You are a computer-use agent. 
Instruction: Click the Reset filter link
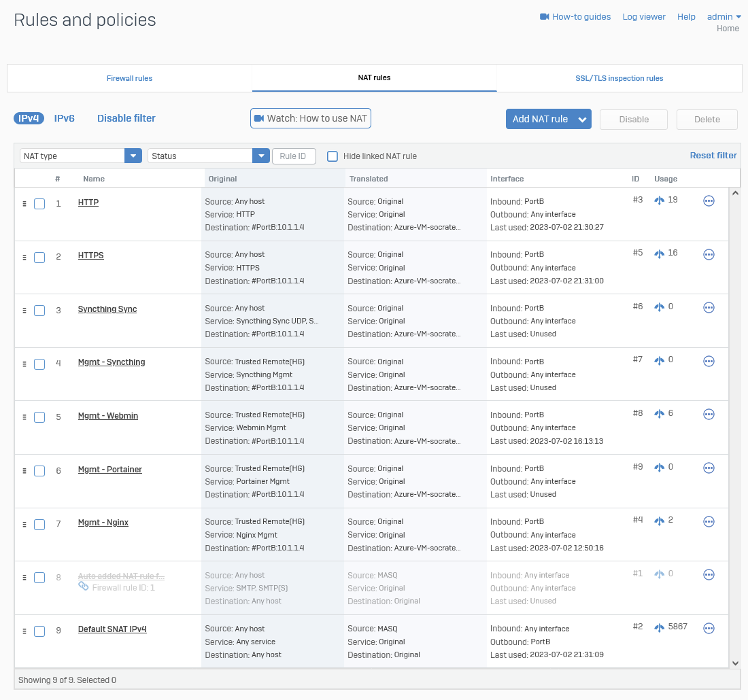click(713, 156)
